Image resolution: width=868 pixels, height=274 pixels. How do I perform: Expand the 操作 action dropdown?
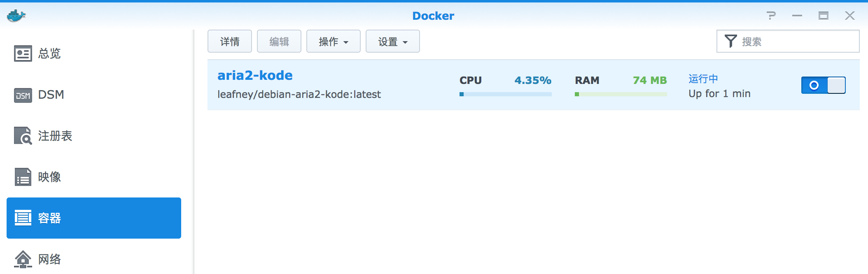334,41
